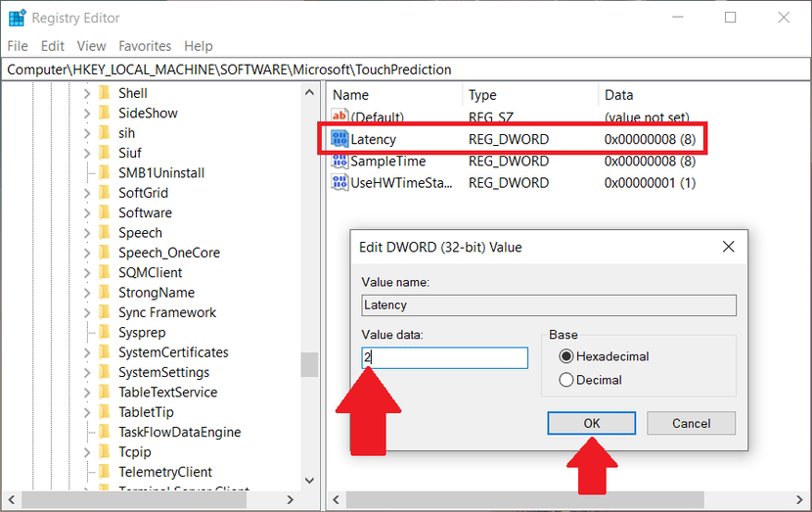Screen dimensions: 812x512
Task: Expand the Siuf key
Action: pyautogui.click(x=87, y=153)
